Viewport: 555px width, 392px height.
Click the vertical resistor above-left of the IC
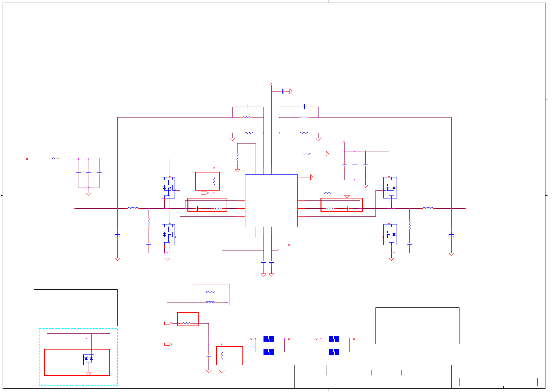(x=237, y=157)
